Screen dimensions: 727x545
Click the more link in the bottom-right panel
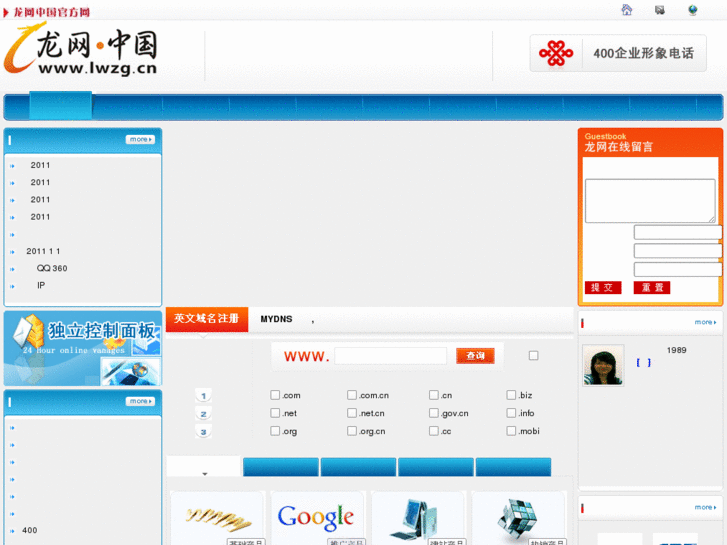coord(705,507)
